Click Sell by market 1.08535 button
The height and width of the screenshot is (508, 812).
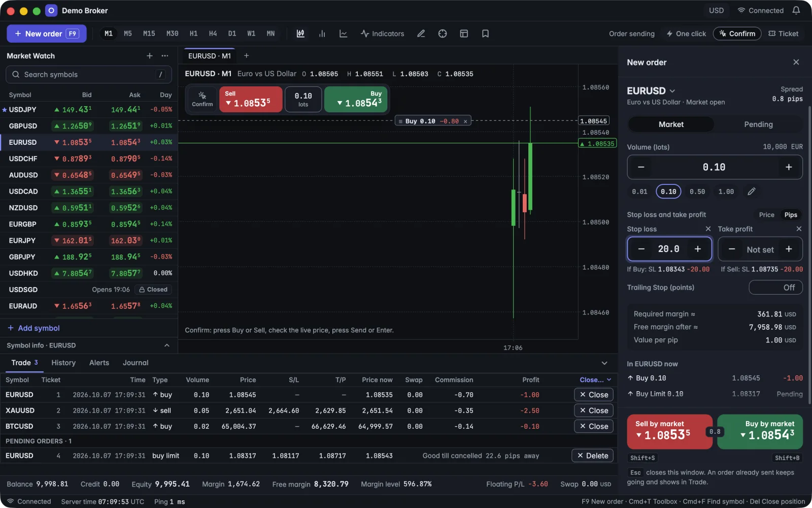pos(670,432)
